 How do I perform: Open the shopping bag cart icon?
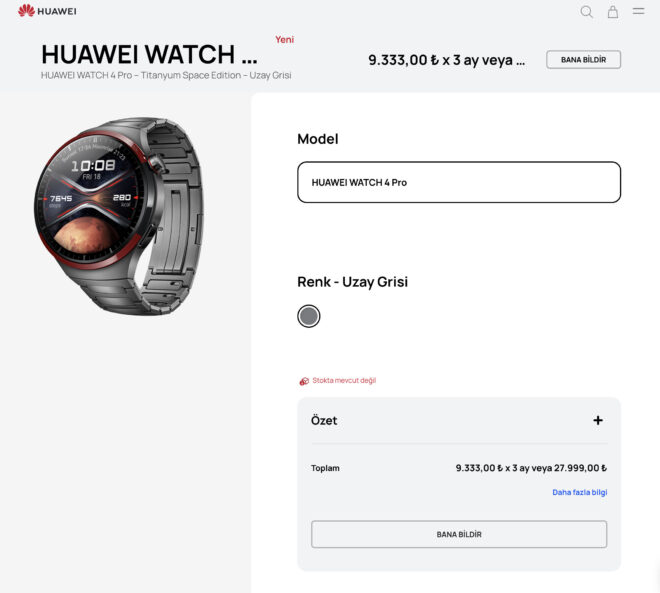pos(613,12)
